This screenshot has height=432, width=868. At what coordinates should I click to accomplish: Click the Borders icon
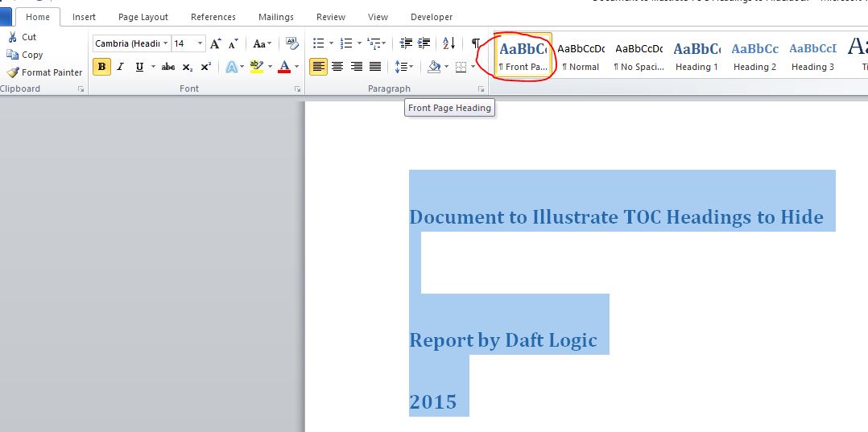click(x=461, y=67)
